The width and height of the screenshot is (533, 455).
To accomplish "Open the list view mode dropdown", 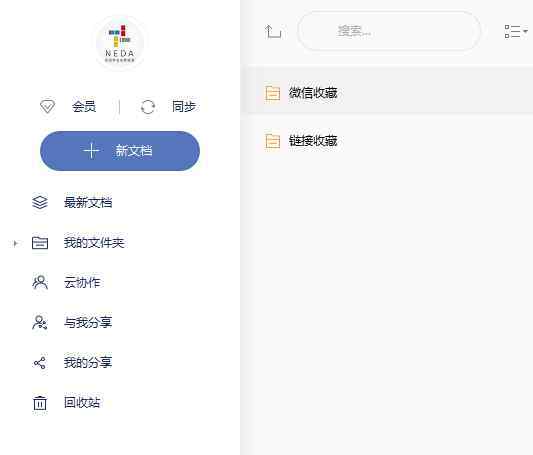I will (516, 31).
